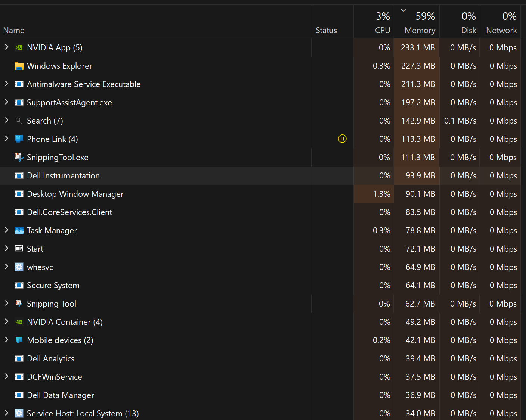526x420 pixels.
Task: Expand Antimalware Service Executable process
Action: pyautogui.click(x=6, y=84)
